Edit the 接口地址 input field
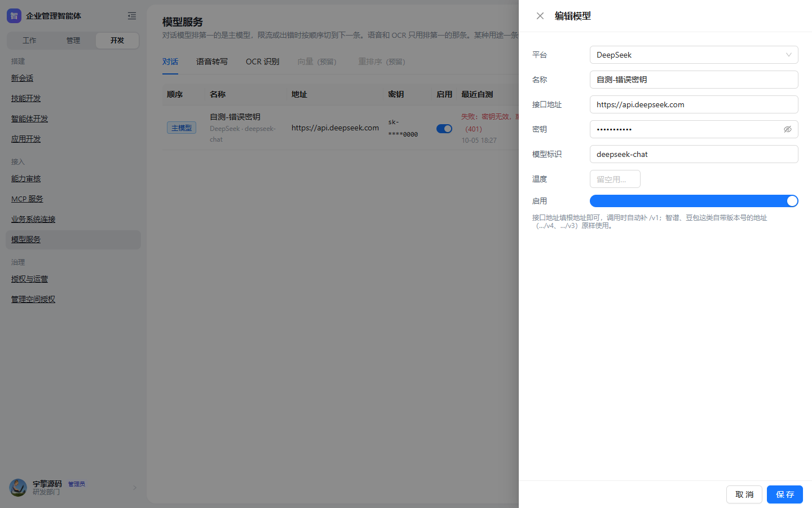The height and width of the screenshot is (508, 812). tap(694, 104)
